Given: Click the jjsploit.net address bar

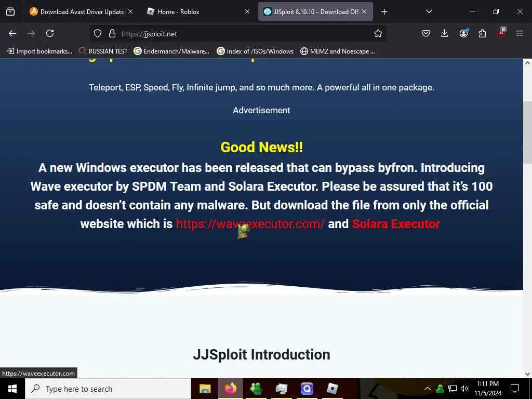Looking at the screenshot, I should 237,34.
